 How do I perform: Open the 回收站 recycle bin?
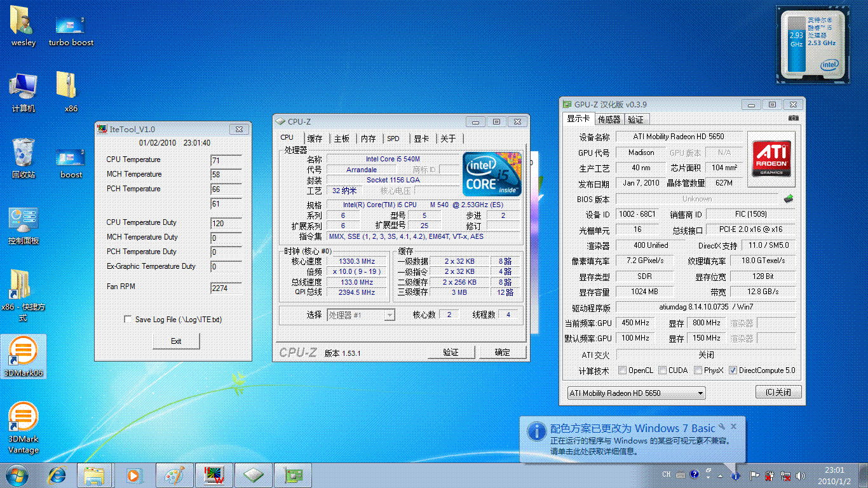[x=23, y=158]
